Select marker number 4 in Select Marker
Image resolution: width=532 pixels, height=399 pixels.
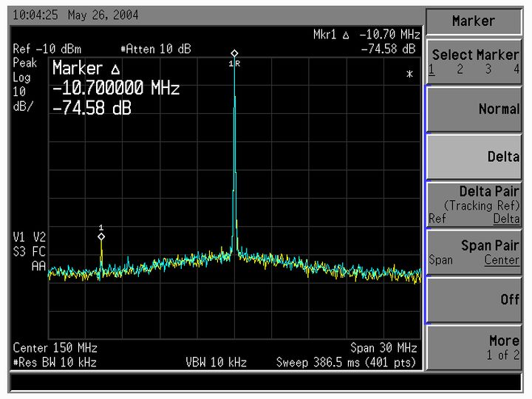pos(516,69)
